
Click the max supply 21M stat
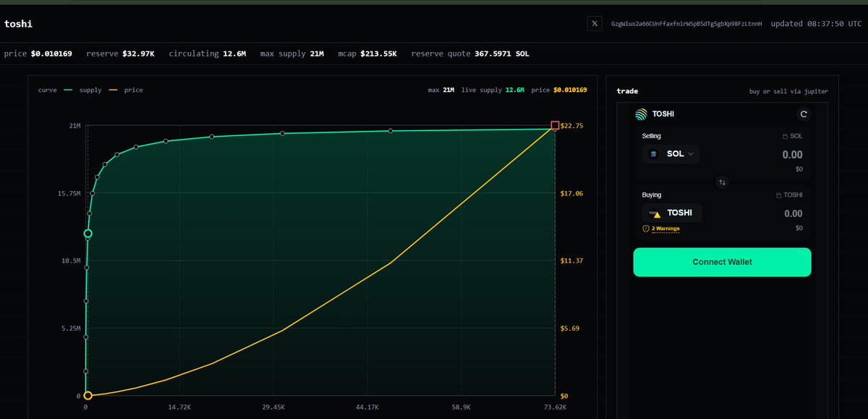tap(292, 54)
